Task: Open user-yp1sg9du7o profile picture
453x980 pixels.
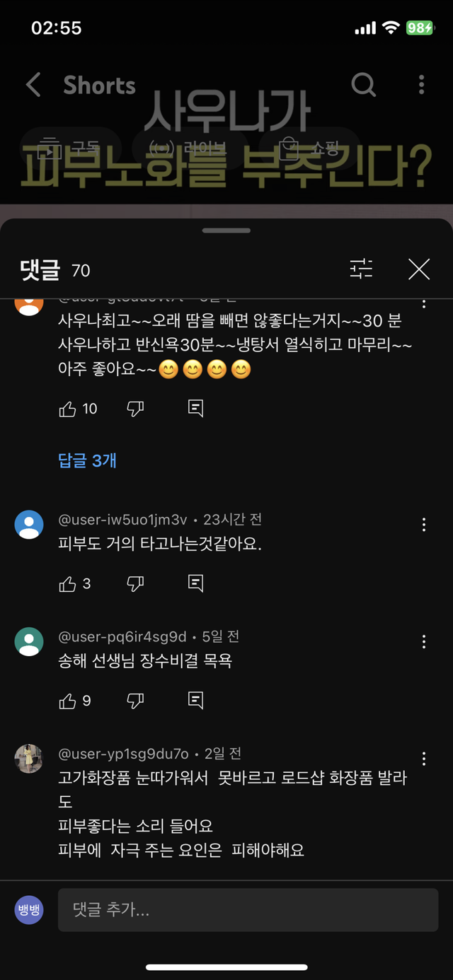Action: point(29,759)
